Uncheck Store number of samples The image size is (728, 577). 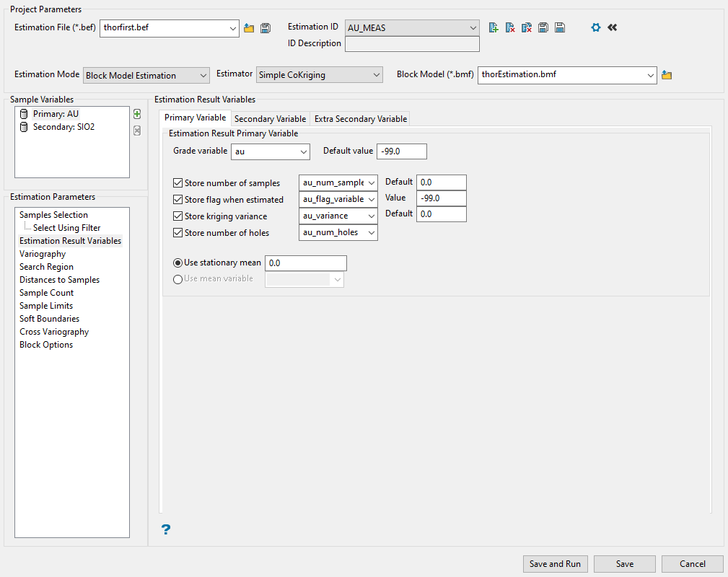(178, 183)
